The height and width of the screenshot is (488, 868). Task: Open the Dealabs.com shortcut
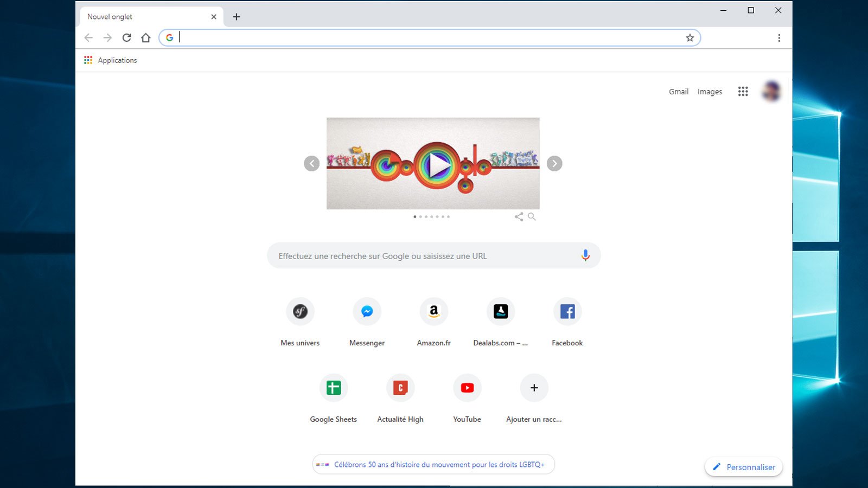(500, 323)
